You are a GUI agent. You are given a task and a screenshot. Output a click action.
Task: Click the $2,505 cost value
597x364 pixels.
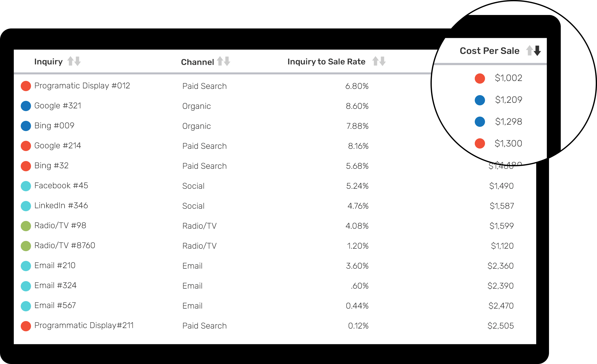(x=500, y=326)
